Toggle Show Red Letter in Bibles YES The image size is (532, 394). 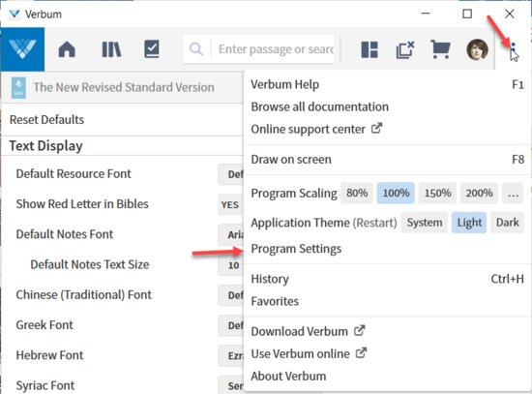tap(231, 204)
